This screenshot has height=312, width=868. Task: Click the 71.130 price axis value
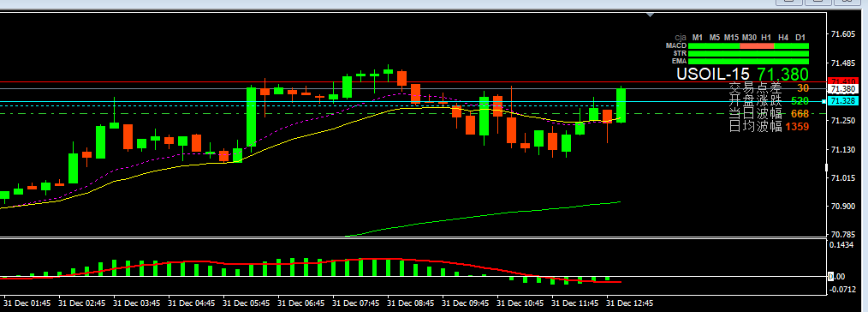tap(843, 149)
